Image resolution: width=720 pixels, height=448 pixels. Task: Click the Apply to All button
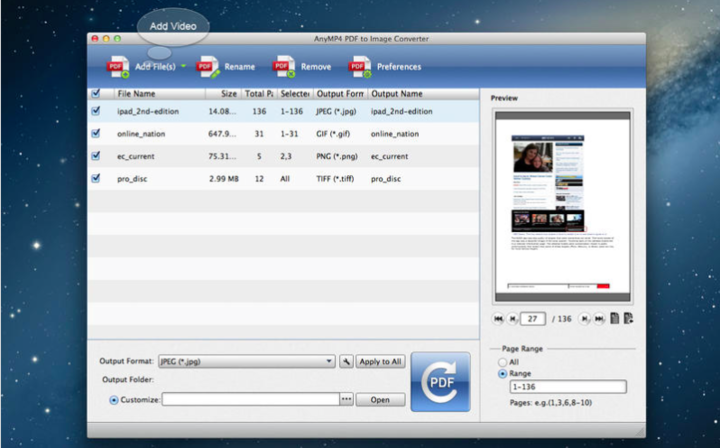click(380, 362)
